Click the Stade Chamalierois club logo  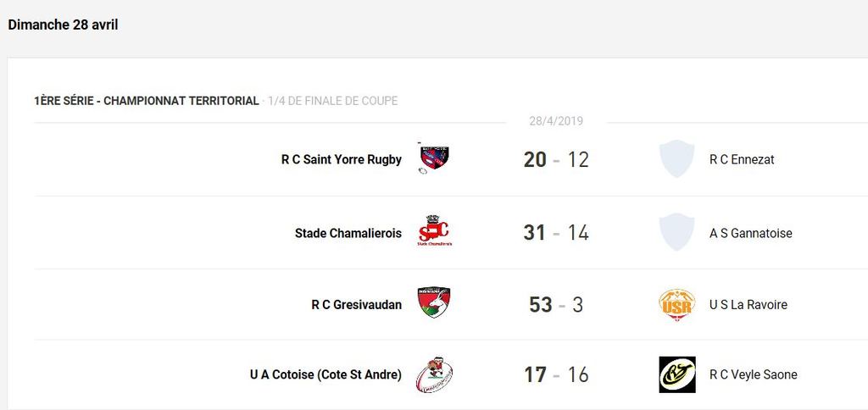click(x=434, y=232)
